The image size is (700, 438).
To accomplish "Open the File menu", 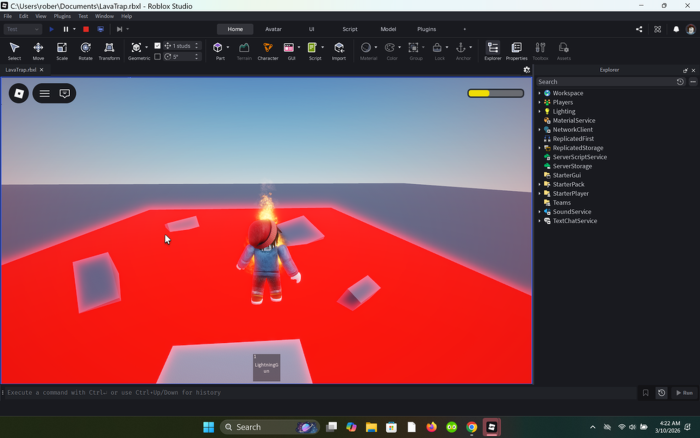I will (8, 16).
